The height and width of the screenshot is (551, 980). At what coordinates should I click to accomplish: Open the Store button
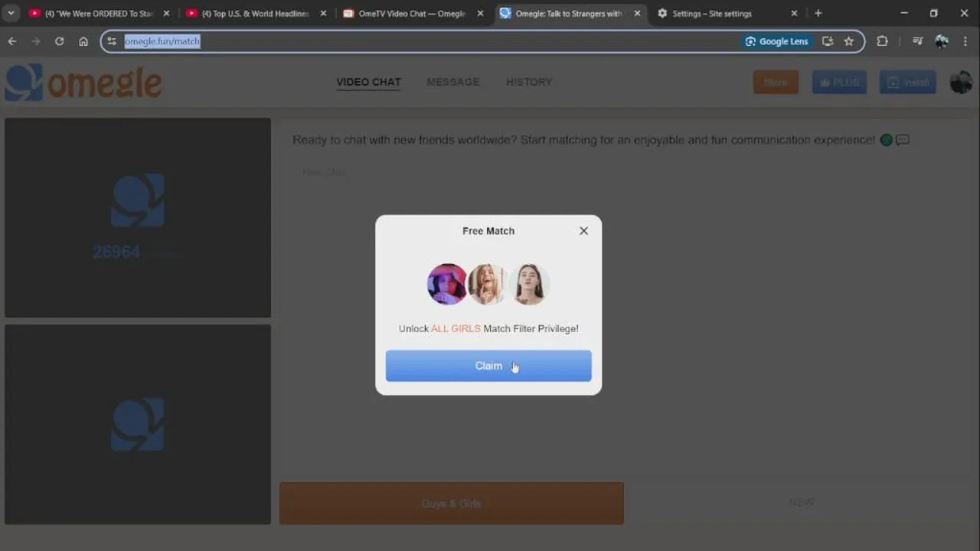776,82
